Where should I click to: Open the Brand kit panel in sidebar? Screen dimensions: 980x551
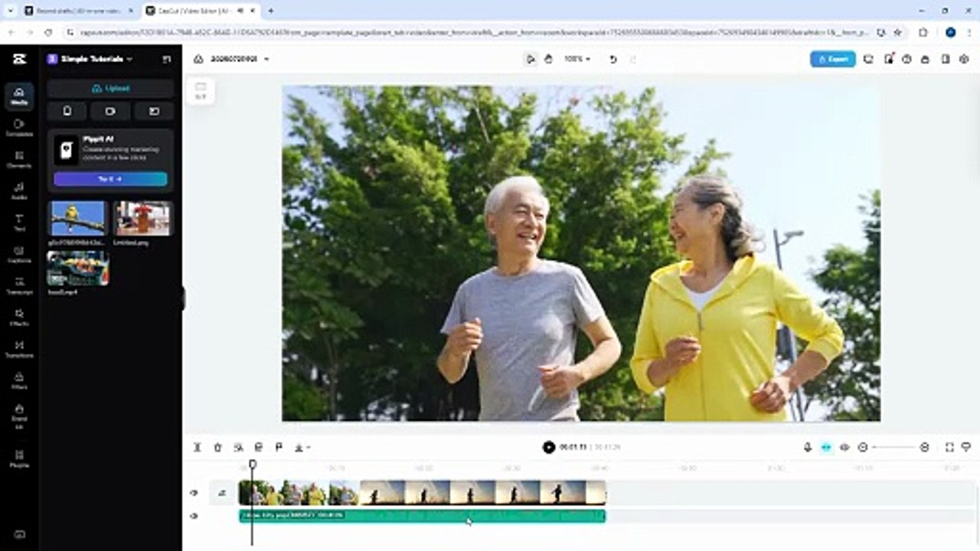tap(19, 414)
